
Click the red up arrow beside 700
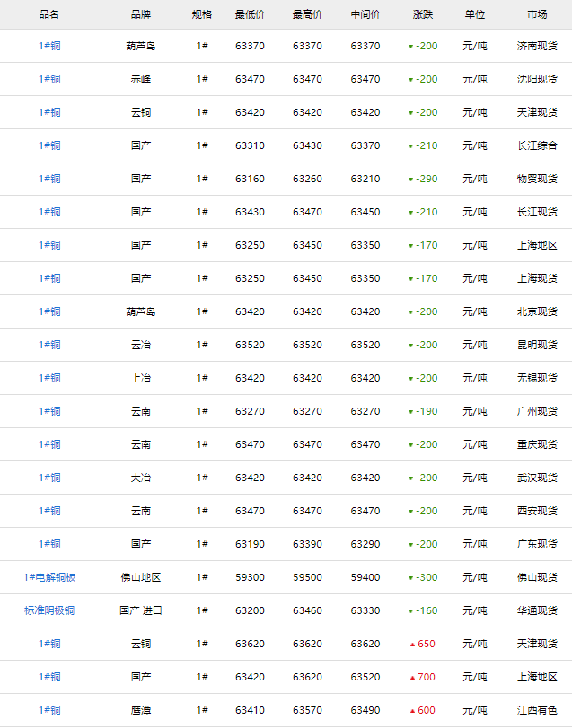pyautogui.click(x=412, y=678)
